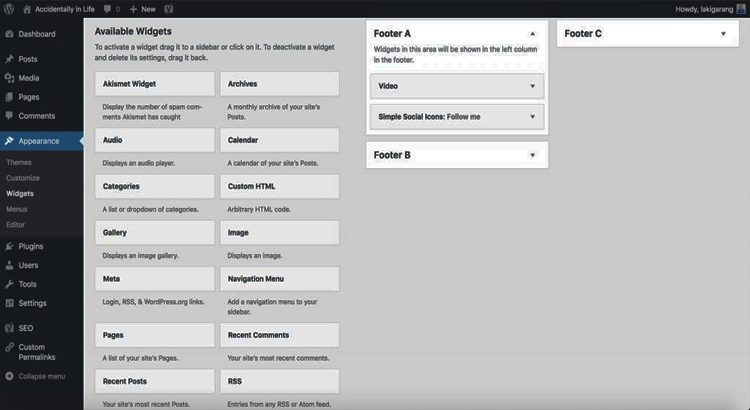The height and width of the screenshot is (410, 750).
Task: Expand Simple Social Icons widget settings
Action: pyautogui.click(x=533, y=116)
